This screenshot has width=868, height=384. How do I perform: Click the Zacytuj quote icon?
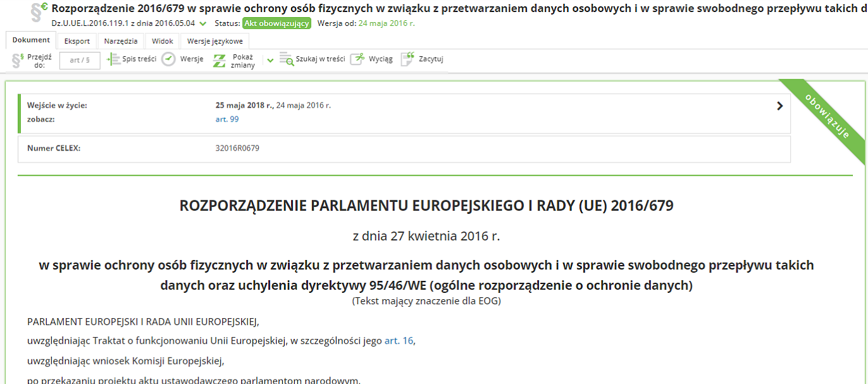pos(407,59)
